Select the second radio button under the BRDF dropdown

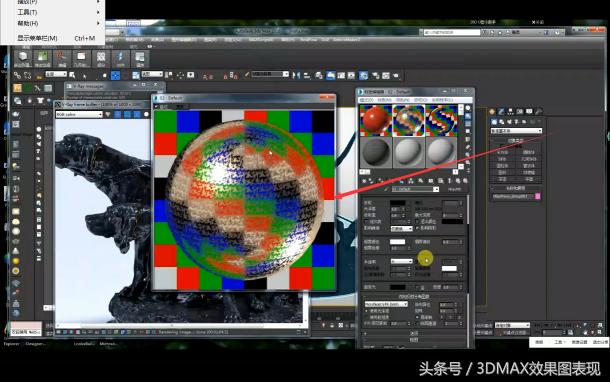tap(366, 317)
